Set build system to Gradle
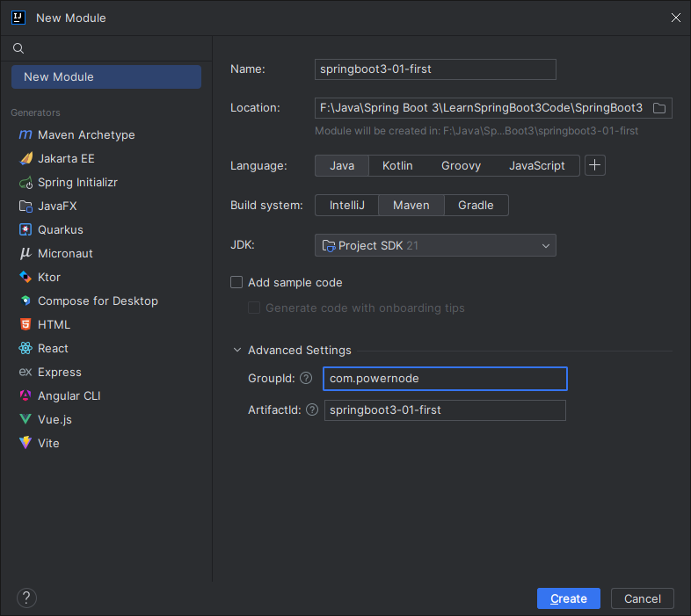The width and height of the screenshot is (691, 616). click(476, 206)
